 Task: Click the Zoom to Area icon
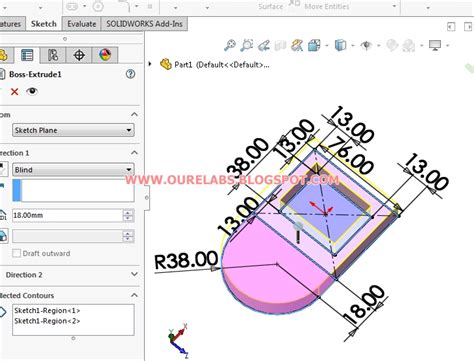click(247, 45)
